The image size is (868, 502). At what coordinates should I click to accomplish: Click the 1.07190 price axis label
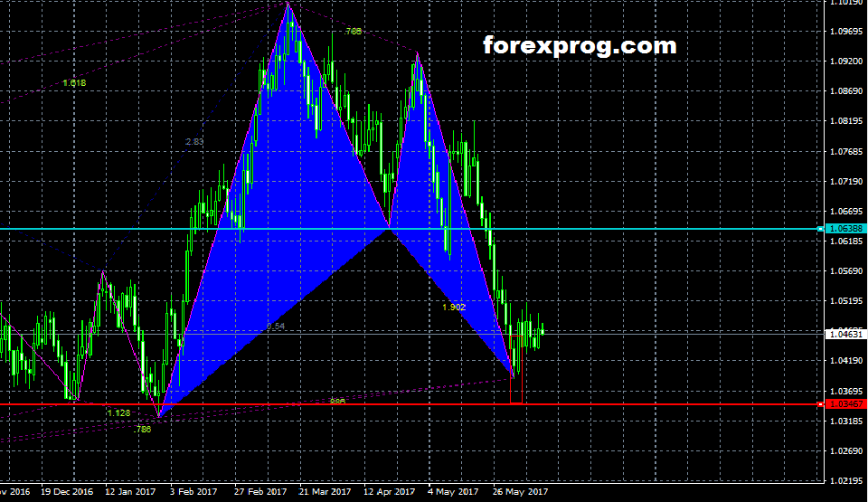point(846,182)
